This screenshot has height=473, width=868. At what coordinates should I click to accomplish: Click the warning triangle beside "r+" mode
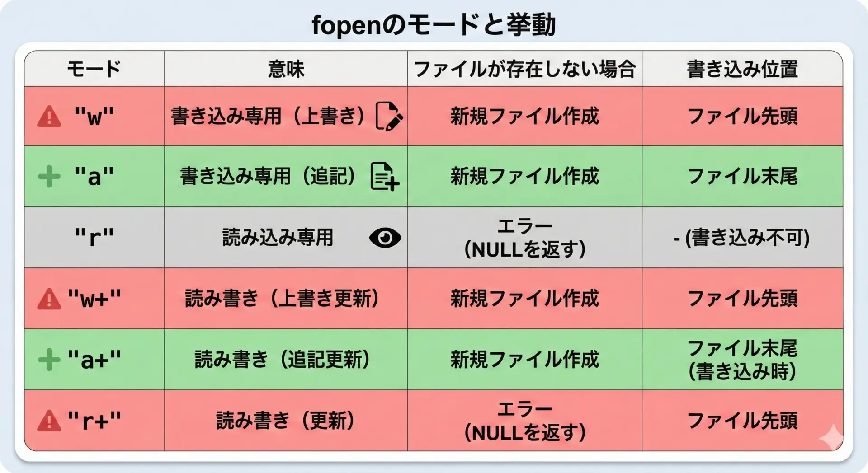pos(49,421)
